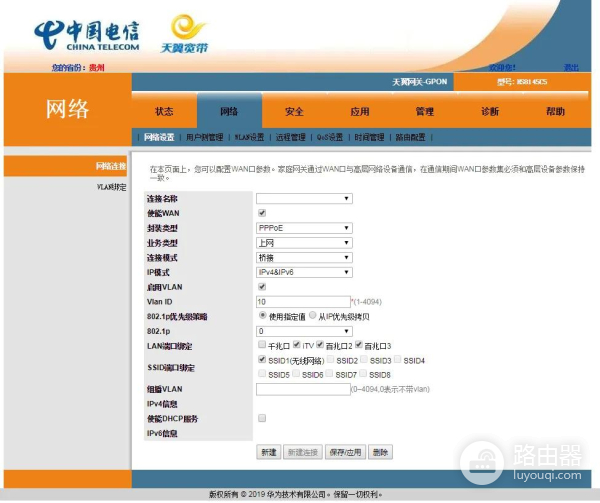Screen dimensions: 600x503
Task: Open the 诊断 tab
Action: tap(490, 112)
